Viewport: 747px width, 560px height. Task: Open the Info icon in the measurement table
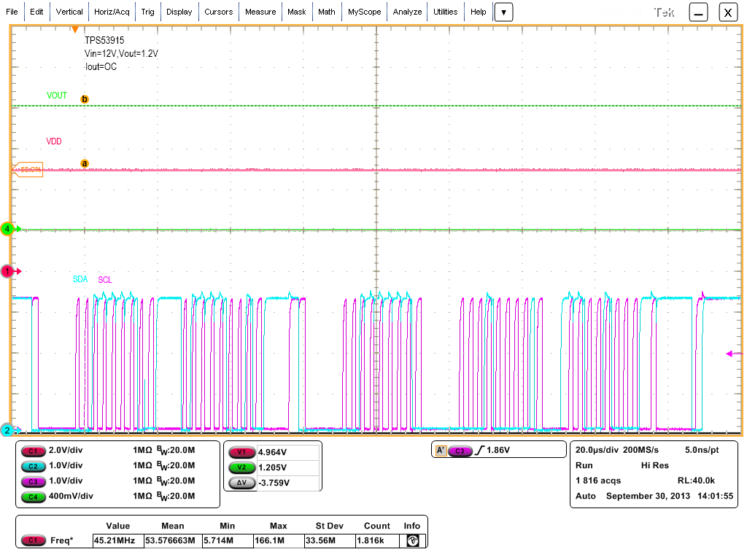[x=411, y=540]
